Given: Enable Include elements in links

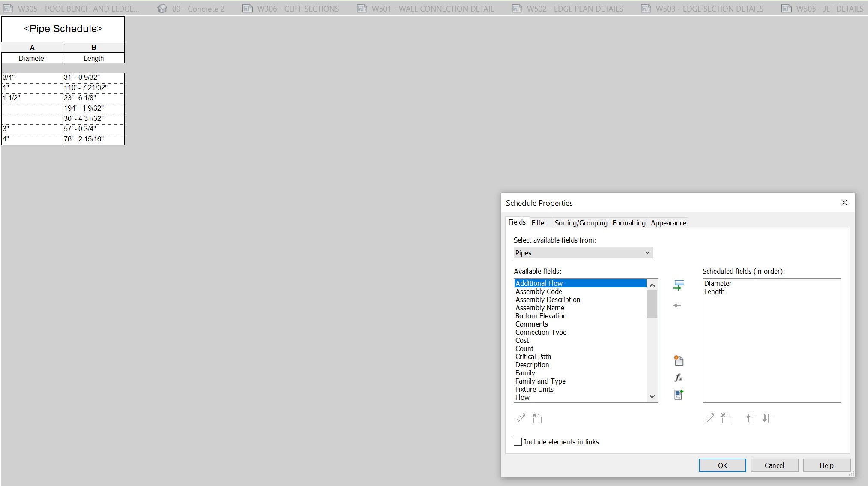Looking at the screenshot, I should [518, 441].
